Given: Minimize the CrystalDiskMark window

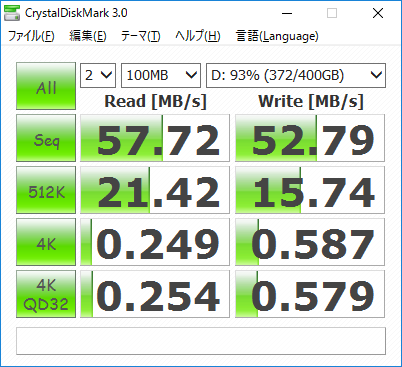Looking at the screenshot, I should [287, 13].
